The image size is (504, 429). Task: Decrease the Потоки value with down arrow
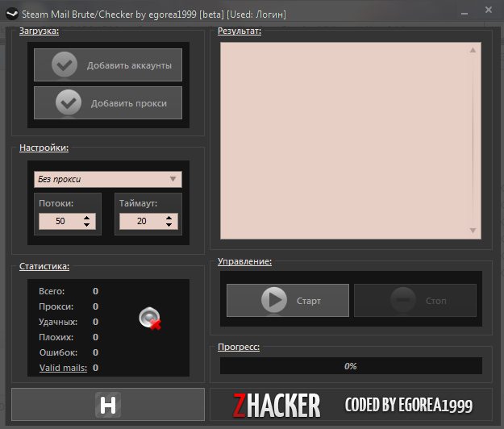click(87, 225)
